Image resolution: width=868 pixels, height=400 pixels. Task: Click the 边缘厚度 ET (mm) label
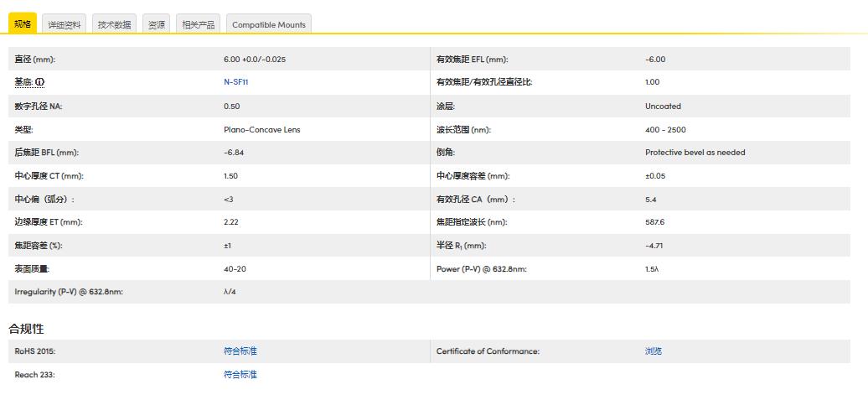pos(49,222)
